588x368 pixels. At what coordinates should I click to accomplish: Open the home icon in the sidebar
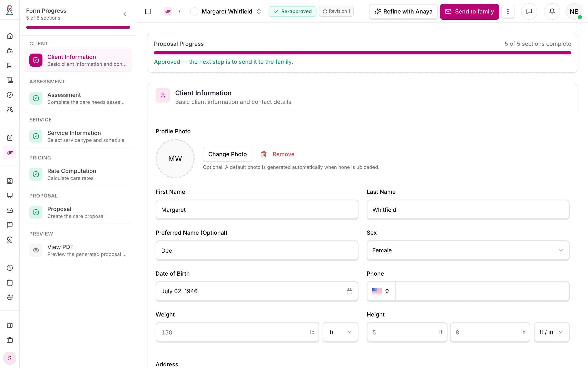pyautogui.click(x=10, y=36)
